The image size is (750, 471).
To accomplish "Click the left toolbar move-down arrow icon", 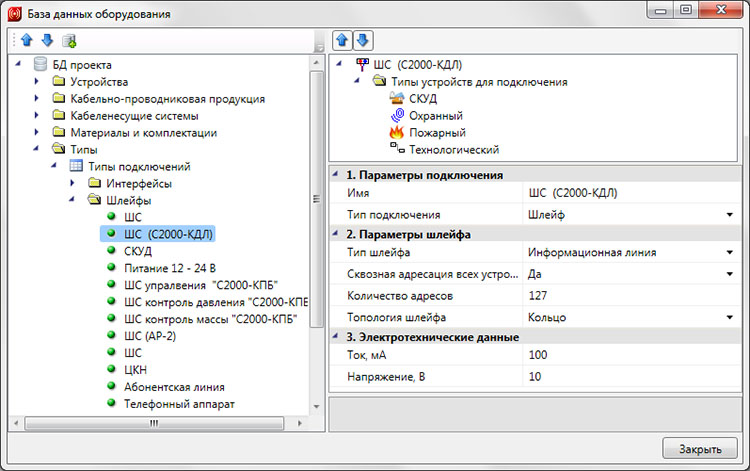I will [47, 40].
